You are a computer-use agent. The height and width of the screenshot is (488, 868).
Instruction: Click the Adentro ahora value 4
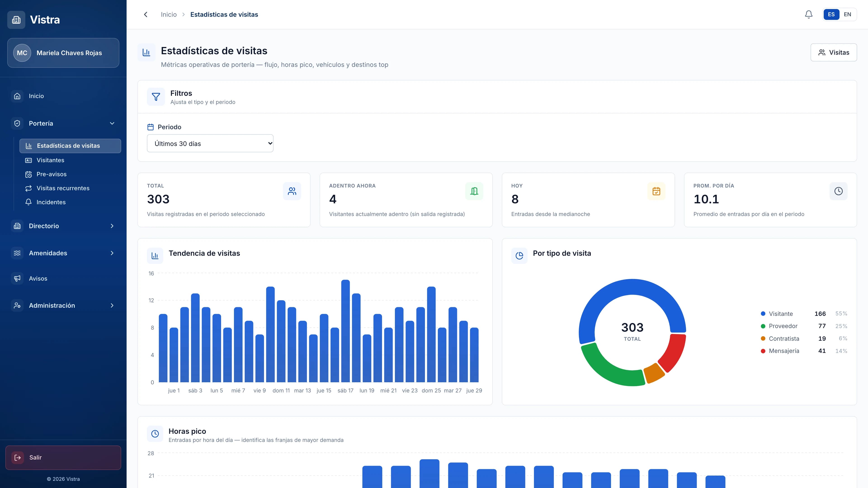[333, 199]
